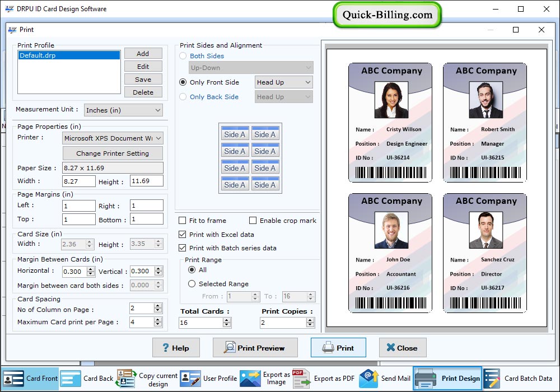This screenshot has height=392, width=560.
Task: Uncheck Print with Excel data
Action: 182,235
